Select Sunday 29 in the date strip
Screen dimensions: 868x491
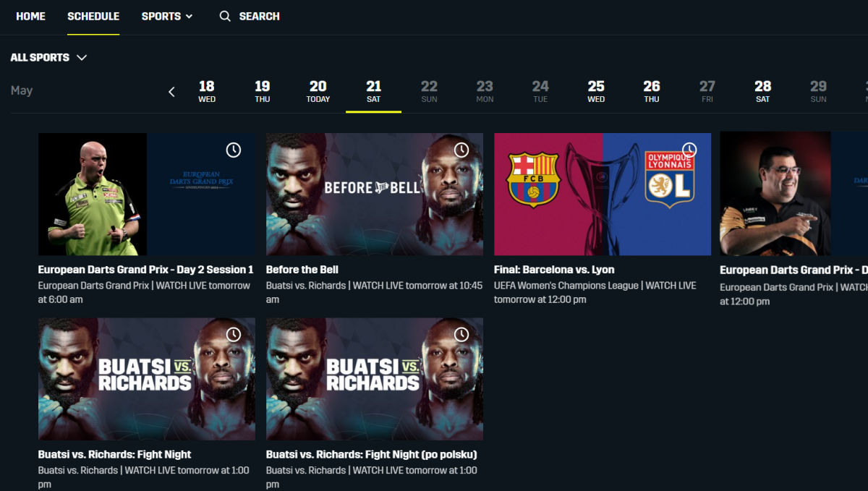click(819, 92)
